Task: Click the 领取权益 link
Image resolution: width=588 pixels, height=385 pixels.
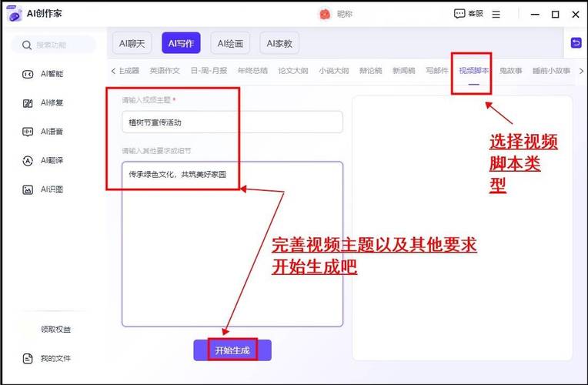Action: 56,330
